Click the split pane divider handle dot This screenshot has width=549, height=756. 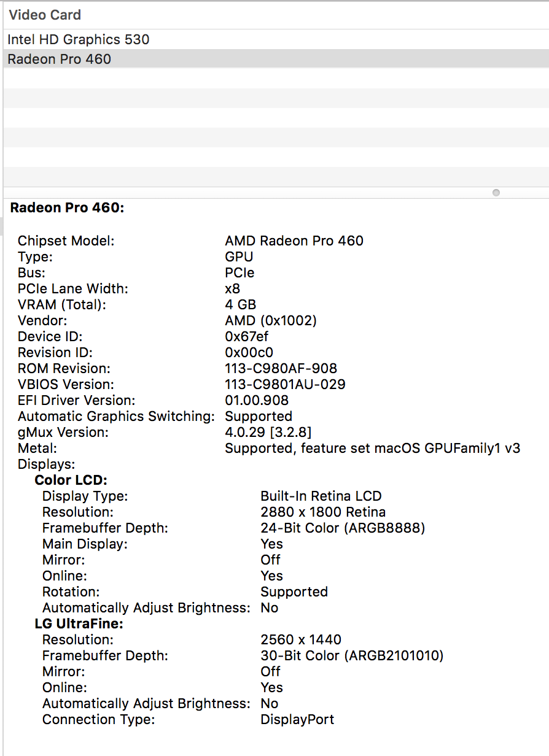[496, 193]
